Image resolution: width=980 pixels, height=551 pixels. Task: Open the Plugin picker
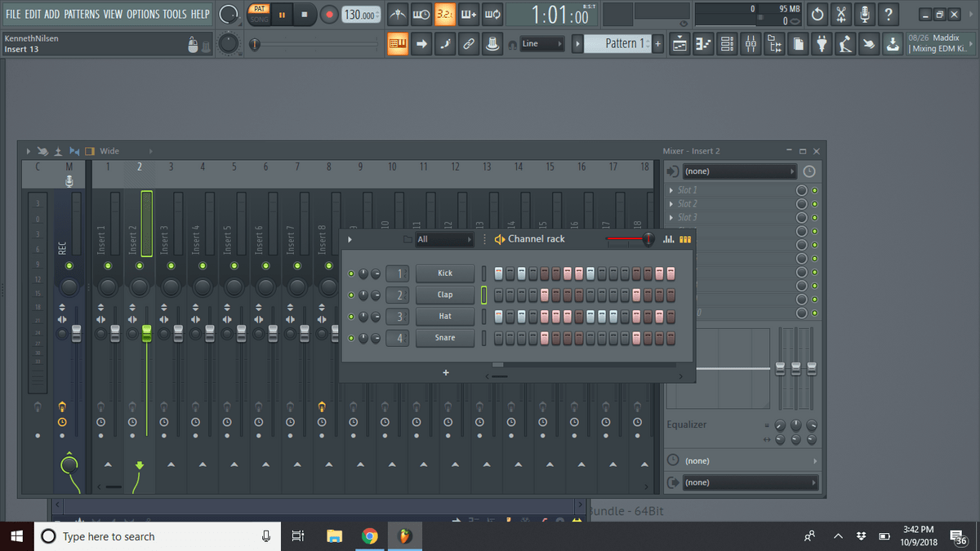pos(822,44)
